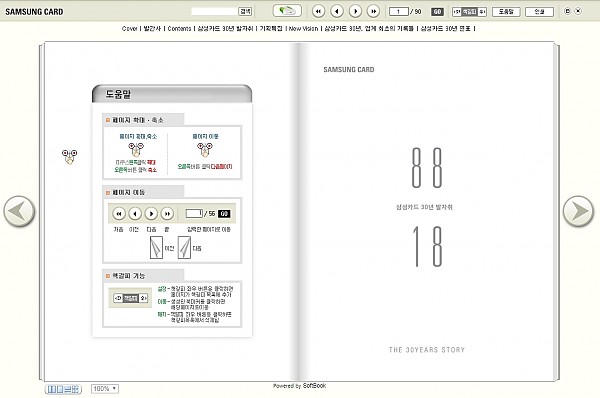Viewport: 600px width, 398px height.
Task: Click the previous page-corner illustration labeled 이전
Action: [156, 248]
